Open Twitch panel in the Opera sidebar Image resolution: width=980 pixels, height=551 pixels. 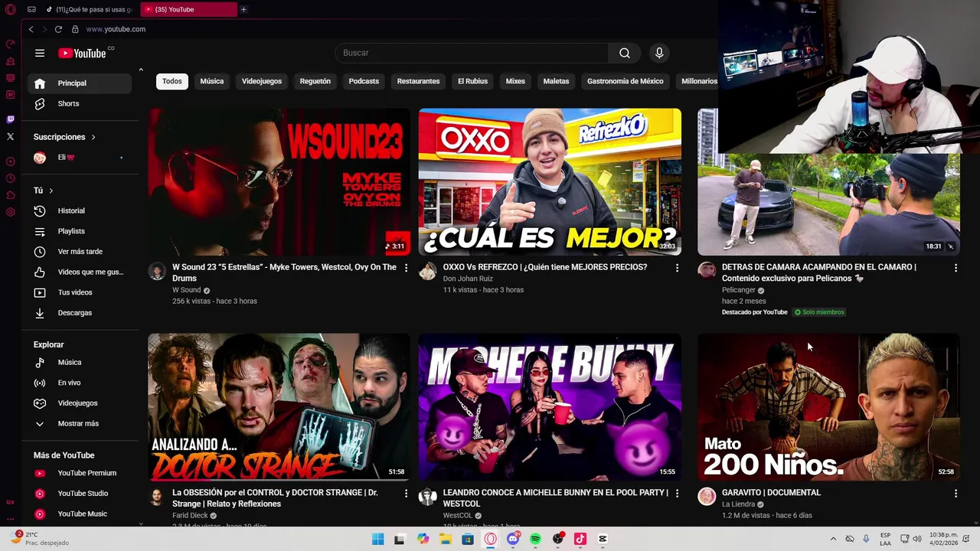[x=10, y=119]
